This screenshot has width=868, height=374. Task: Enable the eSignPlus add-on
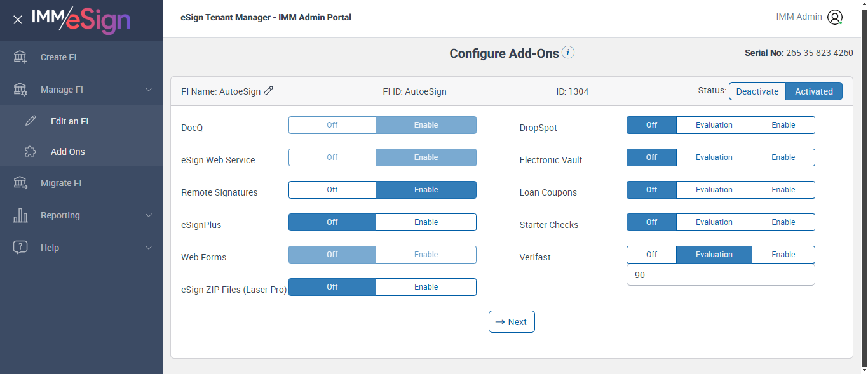(x=426, y=222)
